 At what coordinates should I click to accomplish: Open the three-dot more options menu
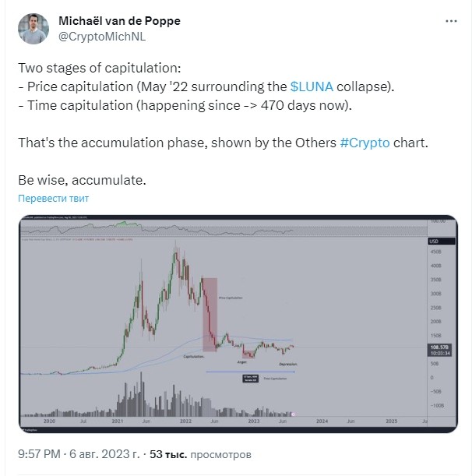[451, 21]
